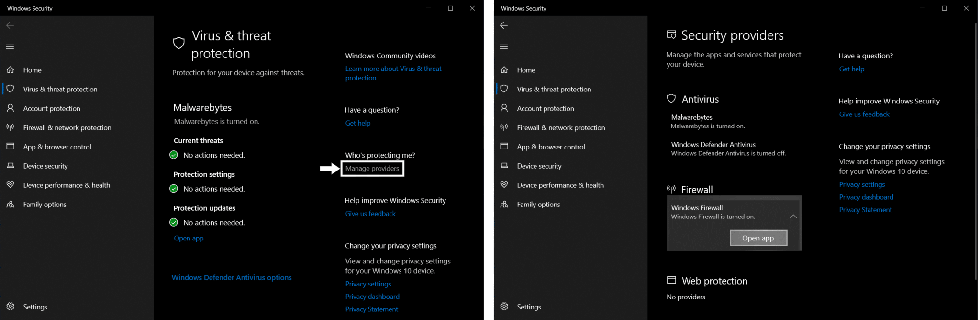The image size is (980, 320).
Task: Click the "Current threats" heading text
Action: pyautogui.click(x=198, y=141)
